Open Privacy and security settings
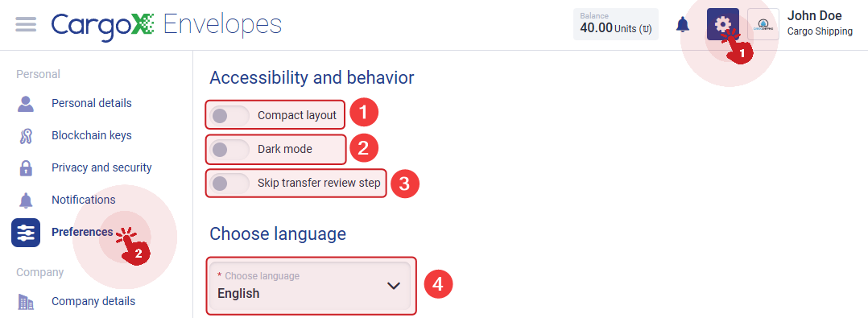Screen dimensions: 868x318 (101, 167)
